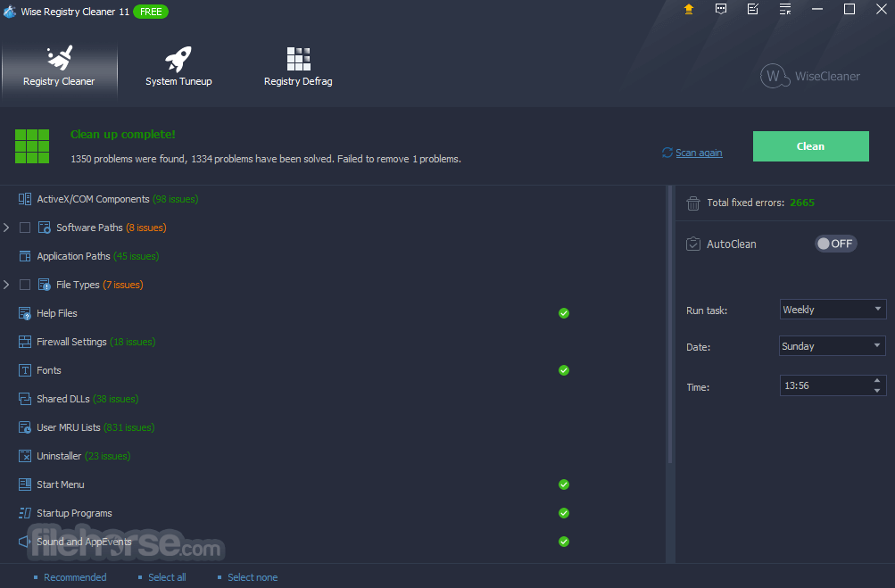The image size is (895, 588).
Task: Click the ActiveX/COM Components icon
Action: (x=25, y=199)
